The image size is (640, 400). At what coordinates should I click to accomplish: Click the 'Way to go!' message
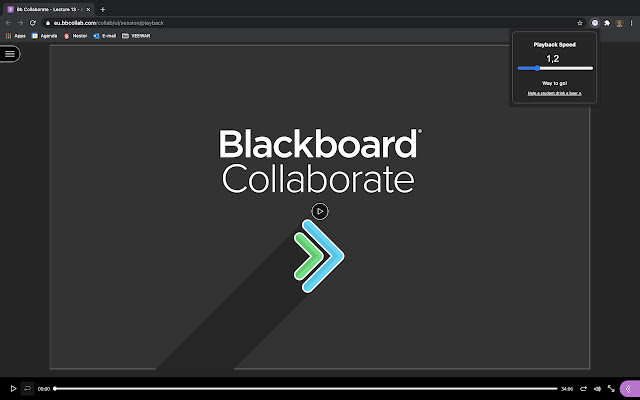pyautogui.click(x=554, y=83)
